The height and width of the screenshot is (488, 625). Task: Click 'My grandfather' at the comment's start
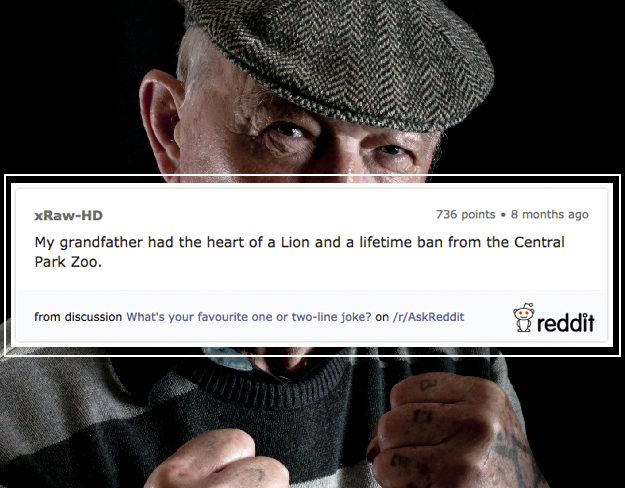tap(88, 242)
